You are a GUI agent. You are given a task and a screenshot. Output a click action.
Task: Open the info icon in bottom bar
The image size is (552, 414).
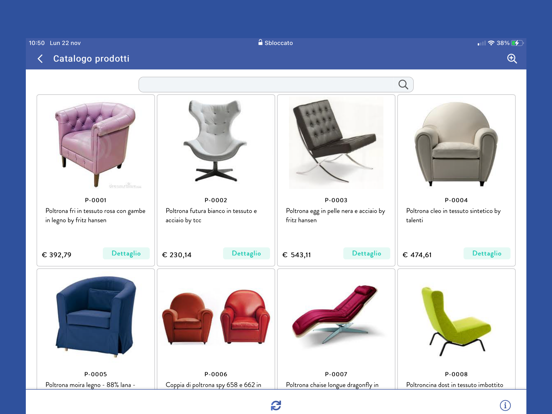pos(505,405)
